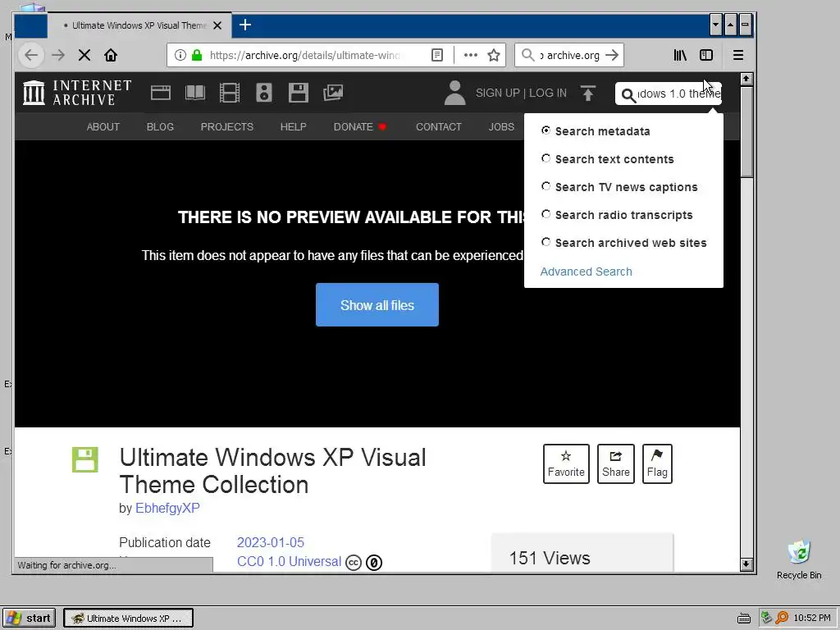Click the Show all files button

click(377, 305)
